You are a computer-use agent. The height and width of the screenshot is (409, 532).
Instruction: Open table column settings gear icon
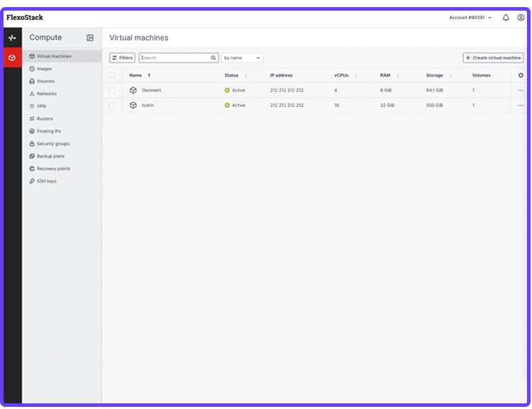[x=521, y=75]
